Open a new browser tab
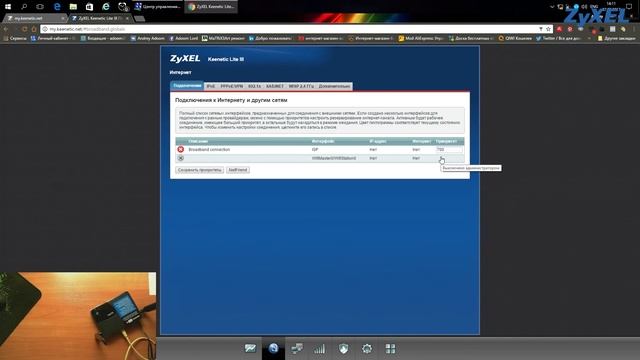The width and height of the screenshot is (640, 360). tap(139, 18)
